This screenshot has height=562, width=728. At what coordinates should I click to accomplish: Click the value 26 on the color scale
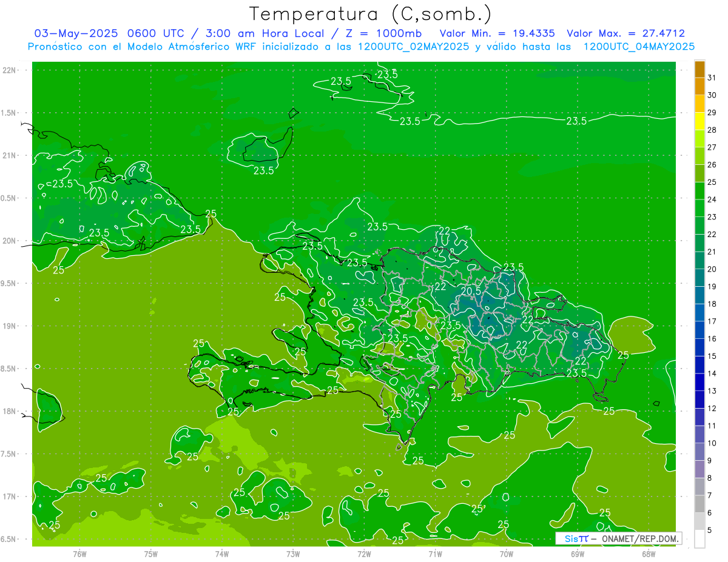click(712, 164)
